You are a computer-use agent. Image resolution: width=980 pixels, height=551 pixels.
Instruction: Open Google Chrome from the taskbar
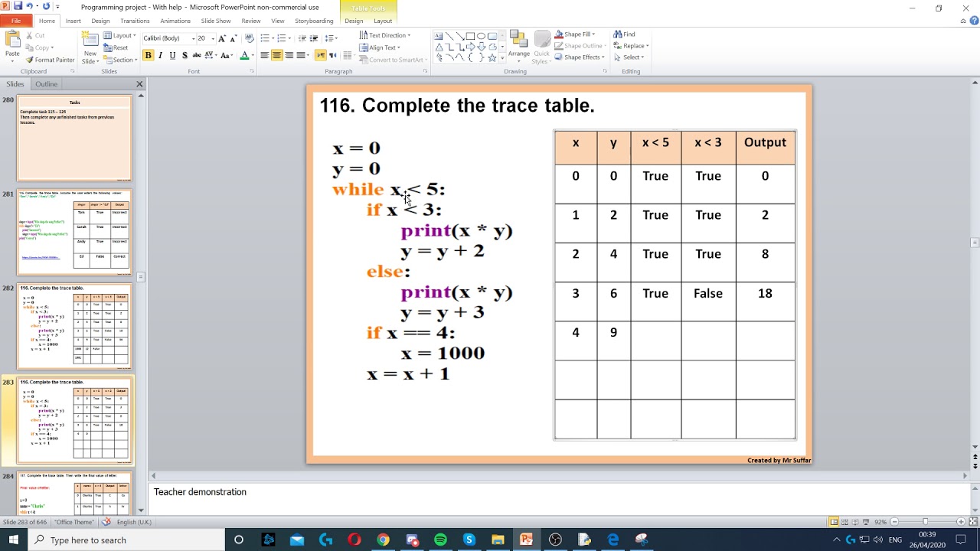pos(383,540)
